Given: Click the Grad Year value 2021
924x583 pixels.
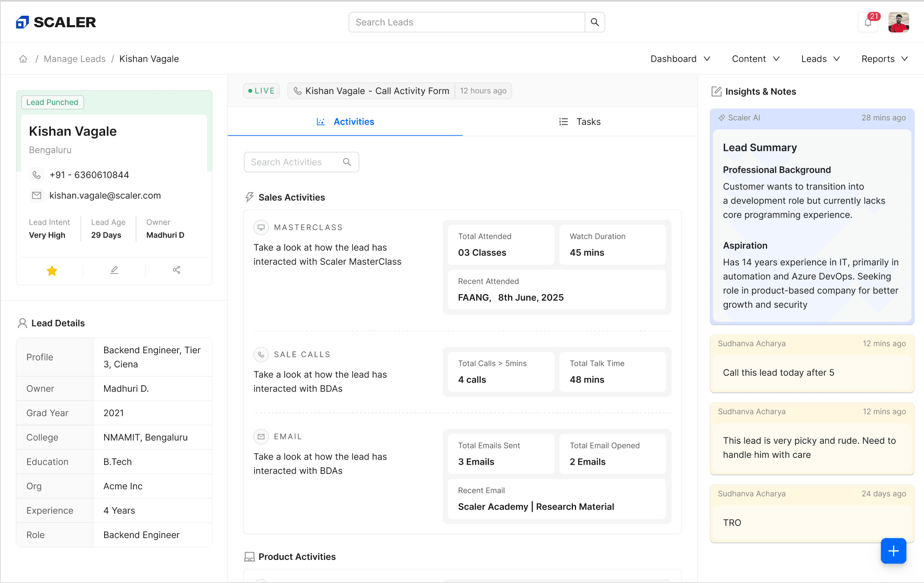Looking at the screenshot, I should (114, 413).
